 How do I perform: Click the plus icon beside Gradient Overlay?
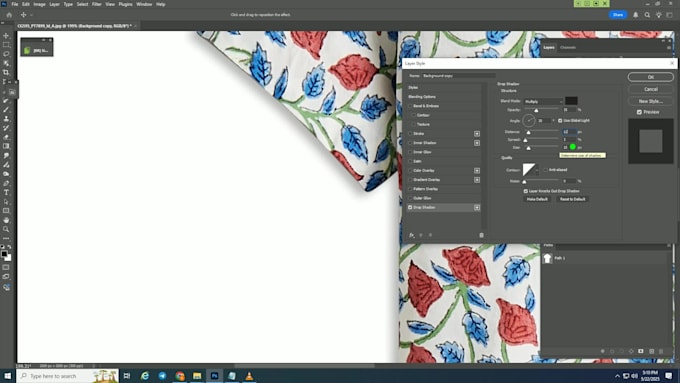point(477,180)
